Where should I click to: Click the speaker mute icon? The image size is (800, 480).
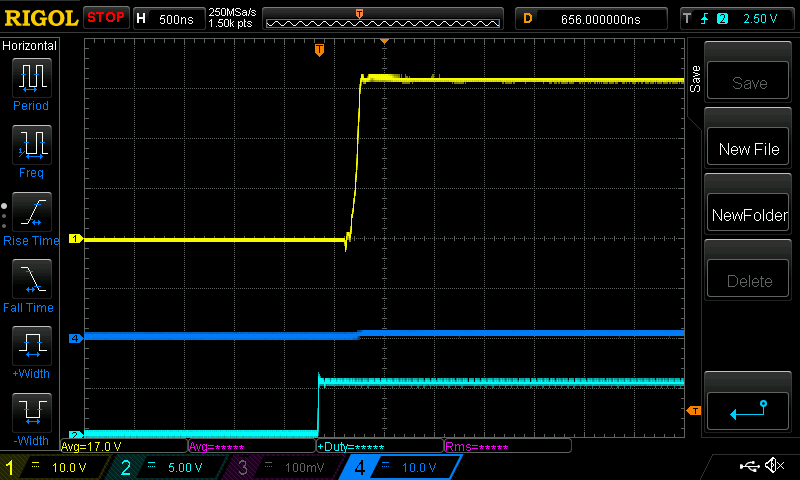click(773, 466)
